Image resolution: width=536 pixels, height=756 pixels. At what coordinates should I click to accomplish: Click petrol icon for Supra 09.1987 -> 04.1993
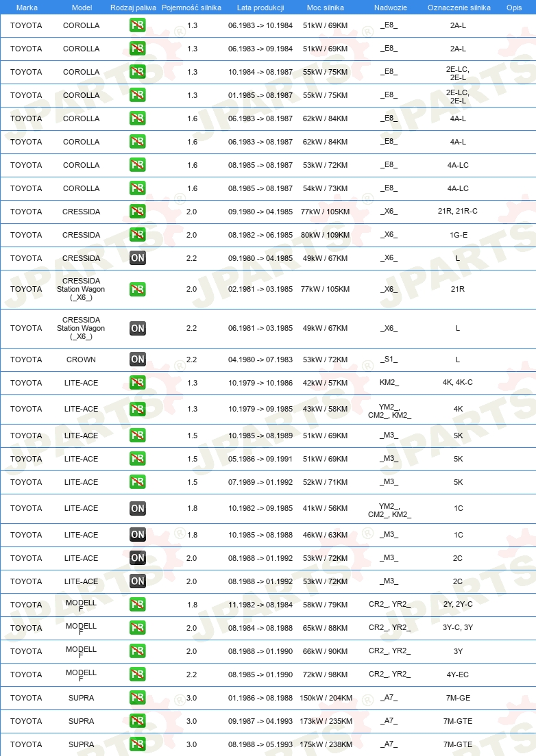click(138, 721)
